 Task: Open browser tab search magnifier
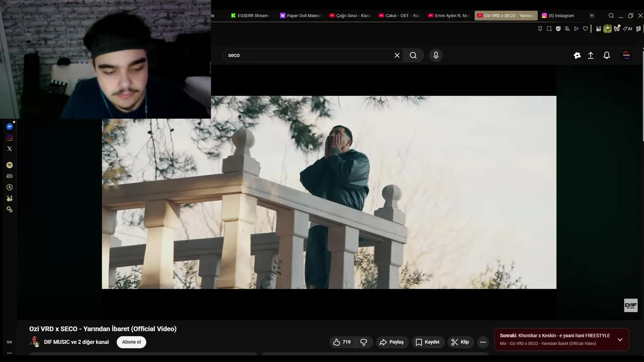[611, 16]
